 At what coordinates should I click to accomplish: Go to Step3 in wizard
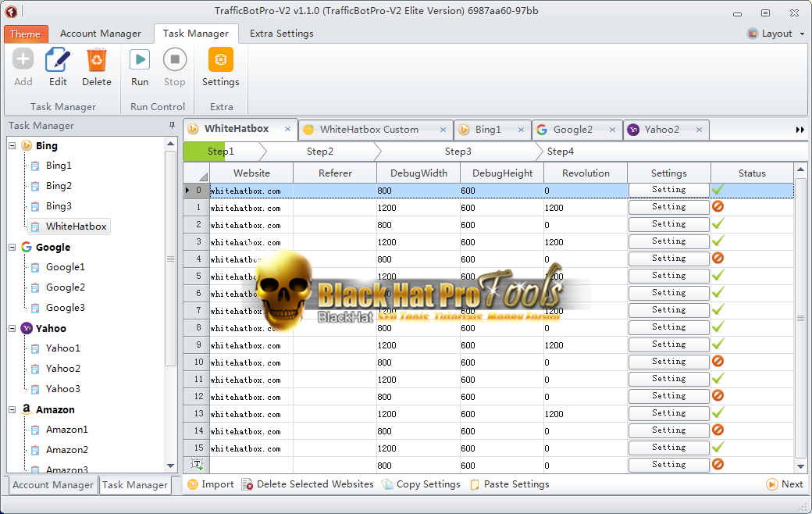[458, 152]
